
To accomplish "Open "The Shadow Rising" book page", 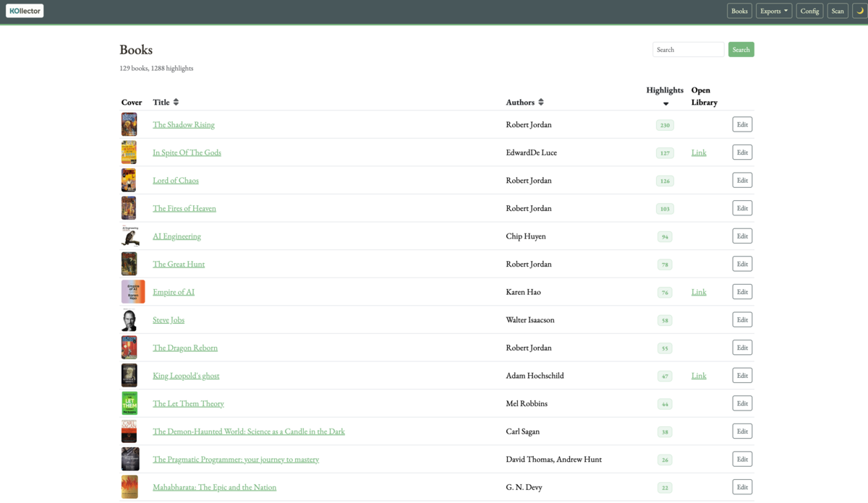I will click(x=183, y=124).
